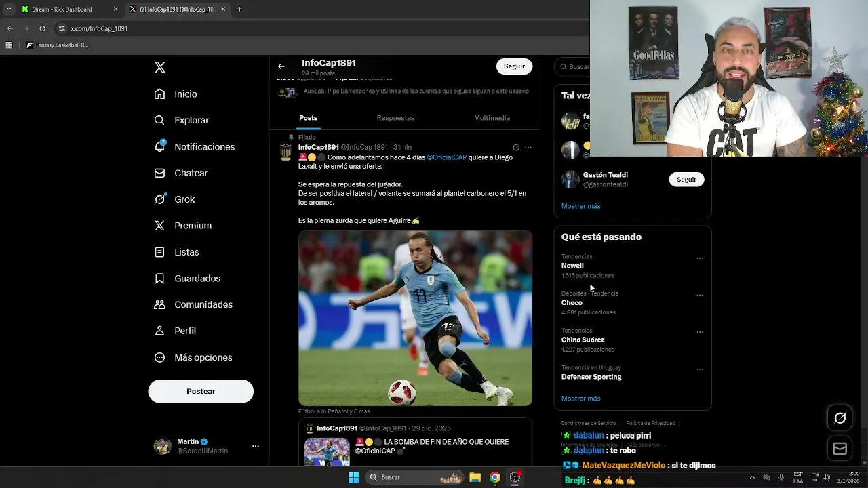This screenshot has width=868, height=488.
Task: Open Defensor Sporting trending topic
Action: coord(591,377)
